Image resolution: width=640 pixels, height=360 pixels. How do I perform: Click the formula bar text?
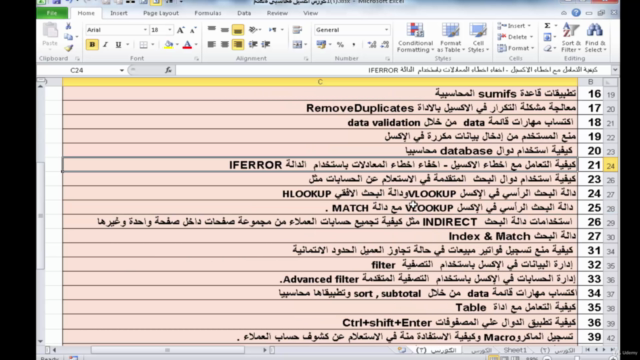tap(483, 70)
